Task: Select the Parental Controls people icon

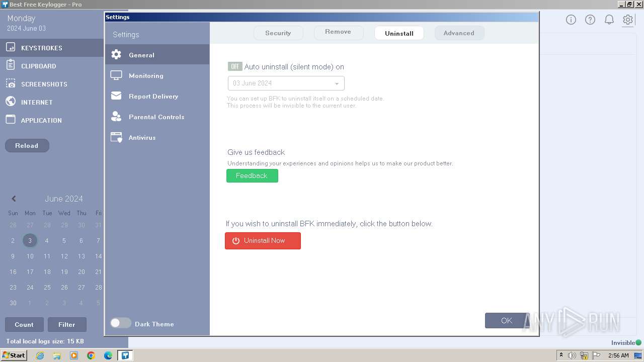Action: coord(116,117)
